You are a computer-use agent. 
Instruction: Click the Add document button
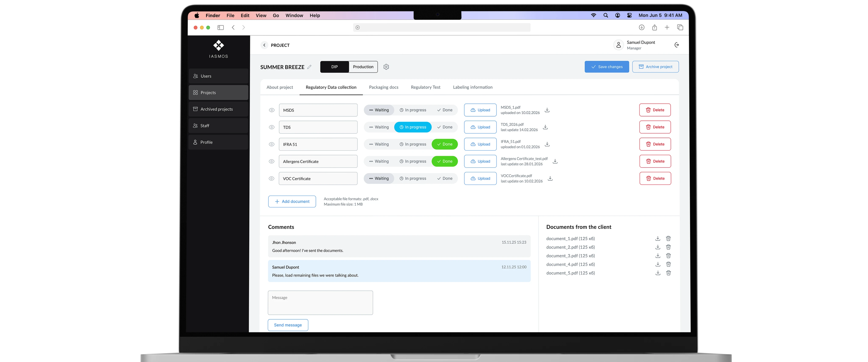click(292, 201)
